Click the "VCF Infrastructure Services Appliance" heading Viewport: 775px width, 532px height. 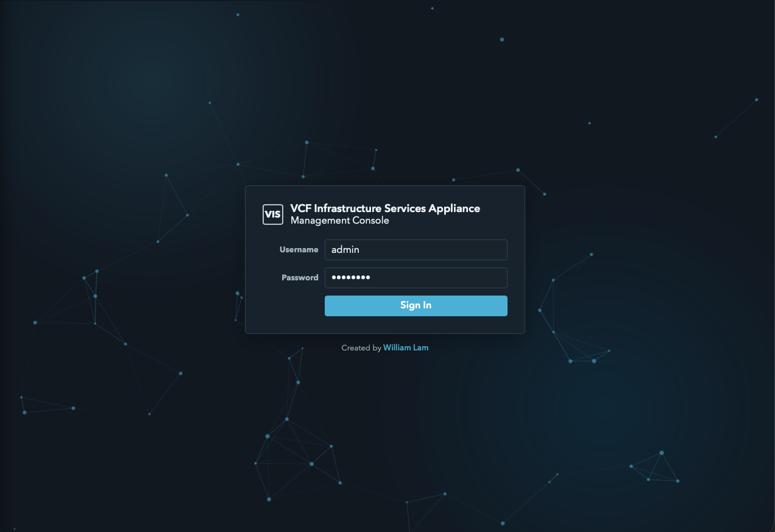[385, 208]
